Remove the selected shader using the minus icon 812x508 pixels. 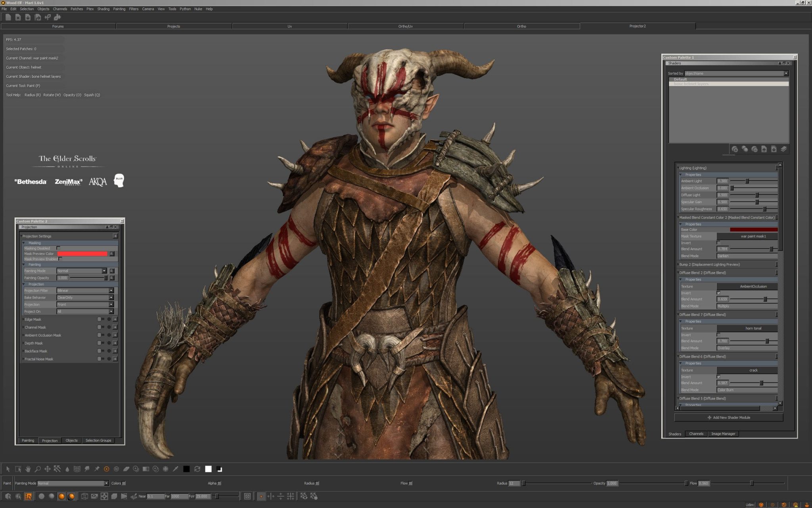754,149
